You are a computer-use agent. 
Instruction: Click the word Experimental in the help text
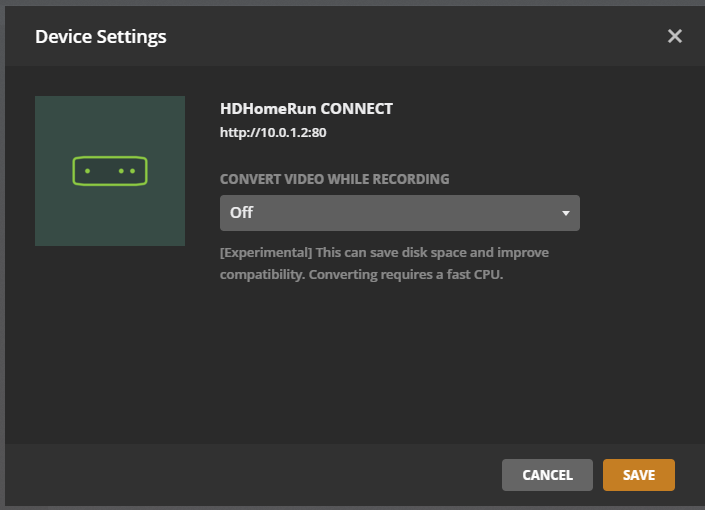[x=265, y=253]
